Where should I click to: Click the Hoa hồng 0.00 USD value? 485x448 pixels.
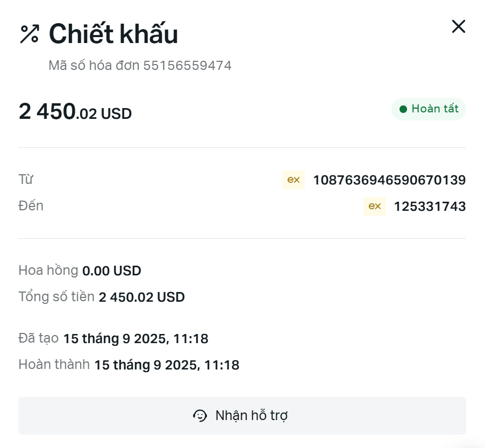tap(111, 271)
